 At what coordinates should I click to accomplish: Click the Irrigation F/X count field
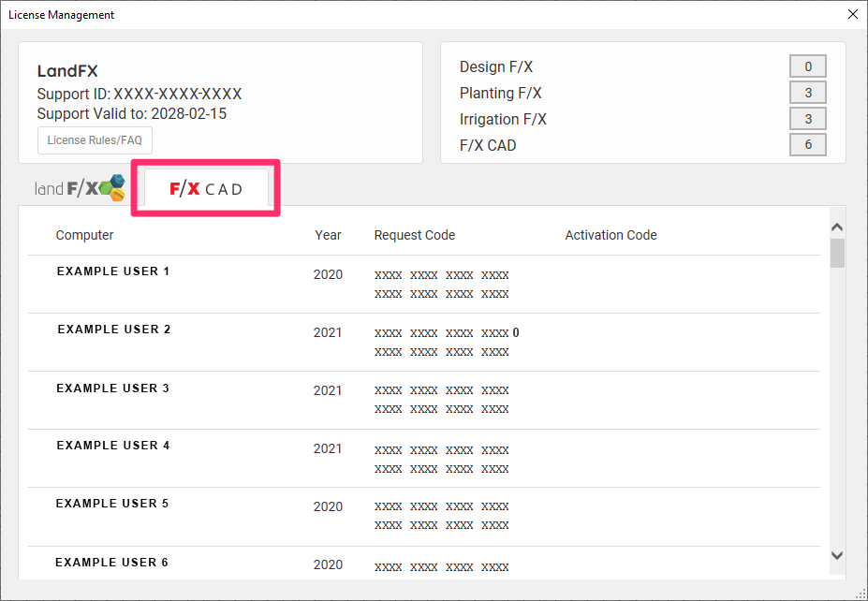tap(808, 119)
